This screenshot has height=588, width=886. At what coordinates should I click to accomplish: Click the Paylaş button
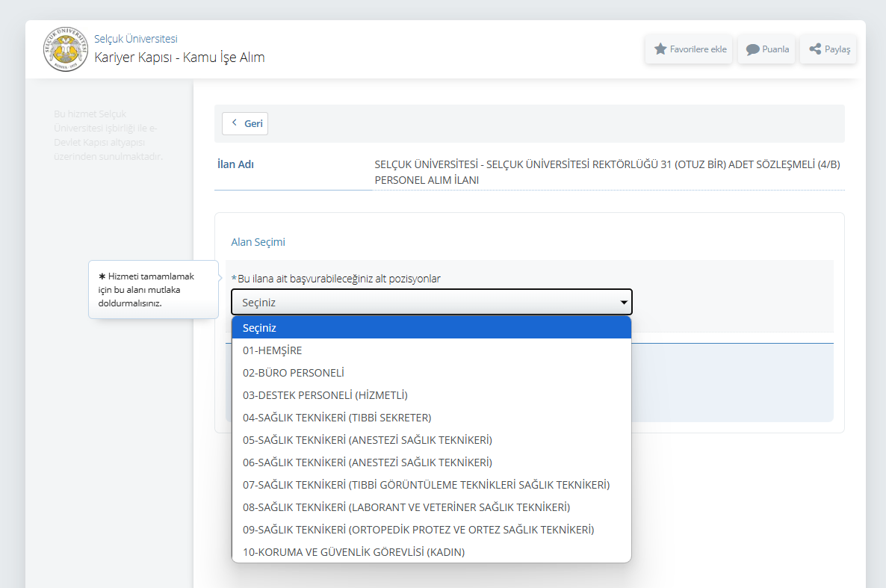coord(828,49)
